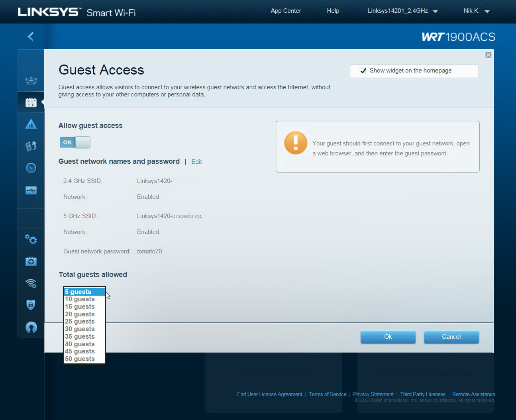Open the Media Prioritization sidebar icon
This screenshot has width=516, height=420.
coord(31,146)
